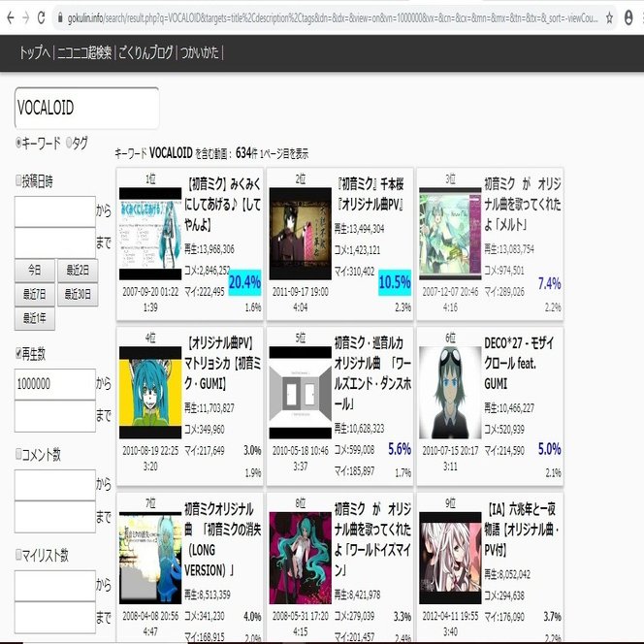644x644 pixels.
Task: Bookmark page with the star icon
Action: 609,17
